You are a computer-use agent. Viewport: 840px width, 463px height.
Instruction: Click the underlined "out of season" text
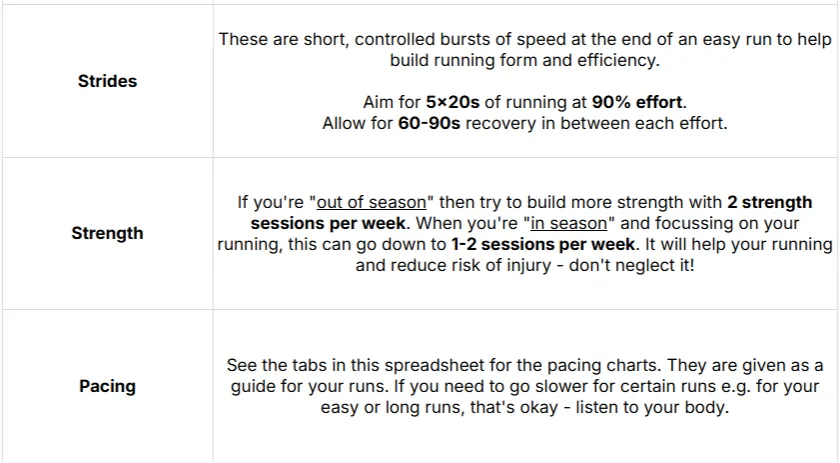[371, 203]
